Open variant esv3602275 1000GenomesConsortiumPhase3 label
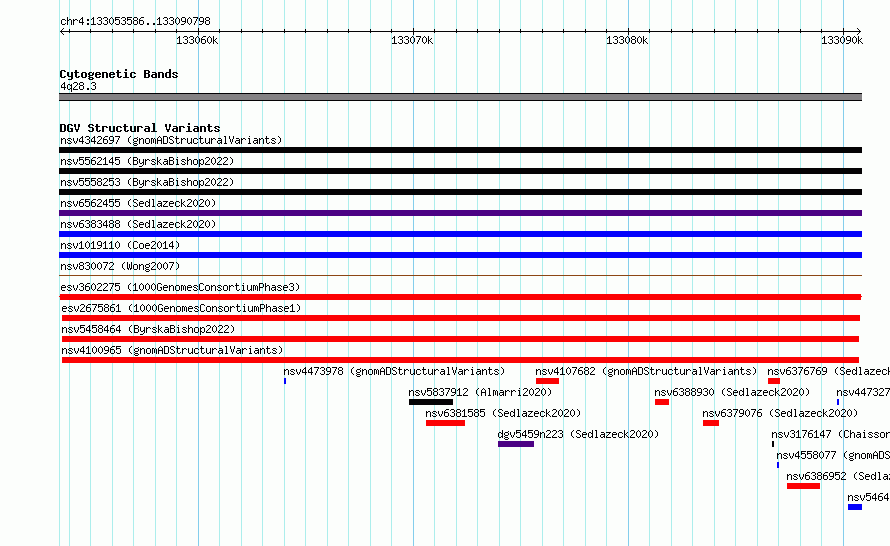 [x=180, y=287]
